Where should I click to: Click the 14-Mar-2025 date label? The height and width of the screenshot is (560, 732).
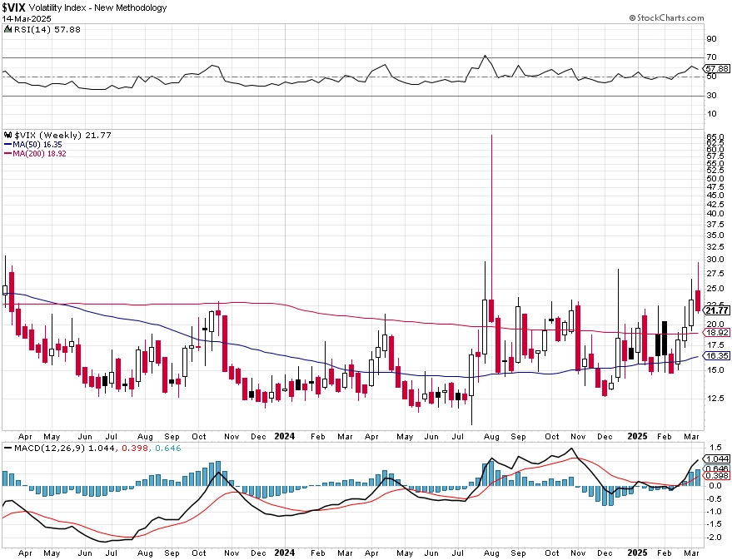pyautogui.click(x=27, y=18)
